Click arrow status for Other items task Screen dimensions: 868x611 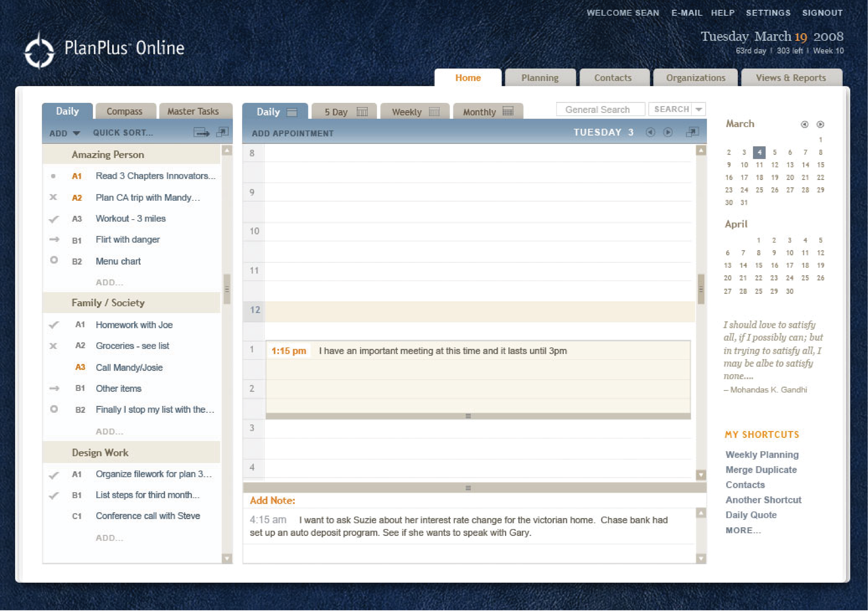pyautogui.click(x=54, y=388)
